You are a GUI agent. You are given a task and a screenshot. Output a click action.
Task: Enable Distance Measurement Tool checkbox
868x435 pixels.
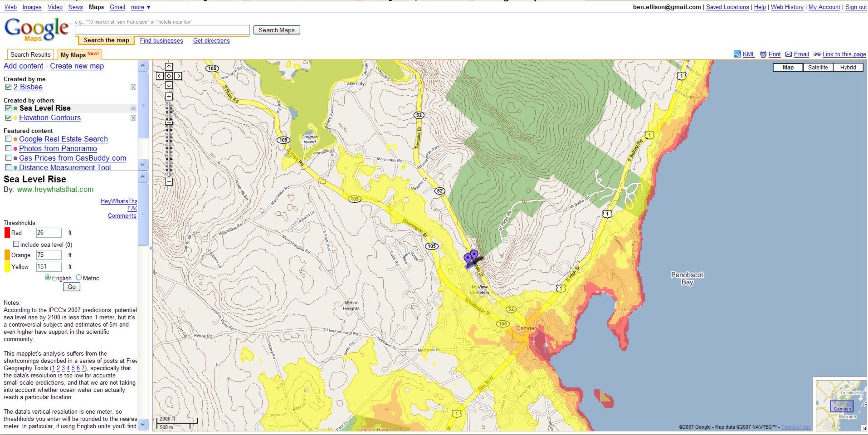(8, 167)
